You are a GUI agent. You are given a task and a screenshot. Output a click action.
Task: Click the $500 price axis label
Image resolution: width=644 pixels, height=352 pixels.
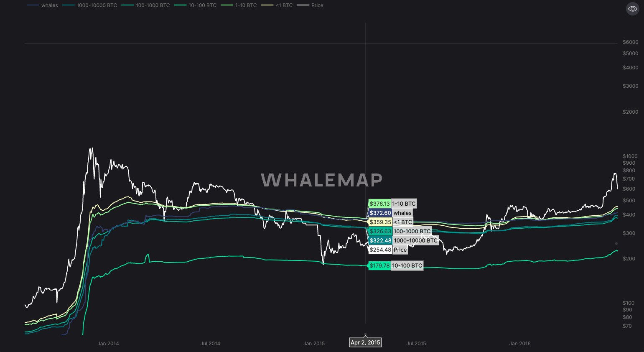(629, 201)
